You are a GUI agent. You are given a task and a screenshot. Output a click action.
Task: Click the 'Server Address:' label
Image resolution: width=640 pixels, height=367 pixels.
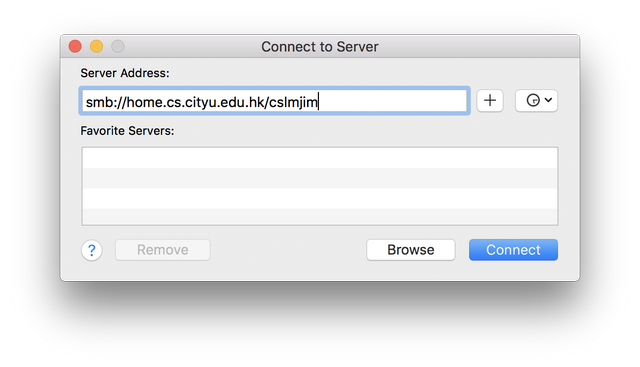pos(125,73)
